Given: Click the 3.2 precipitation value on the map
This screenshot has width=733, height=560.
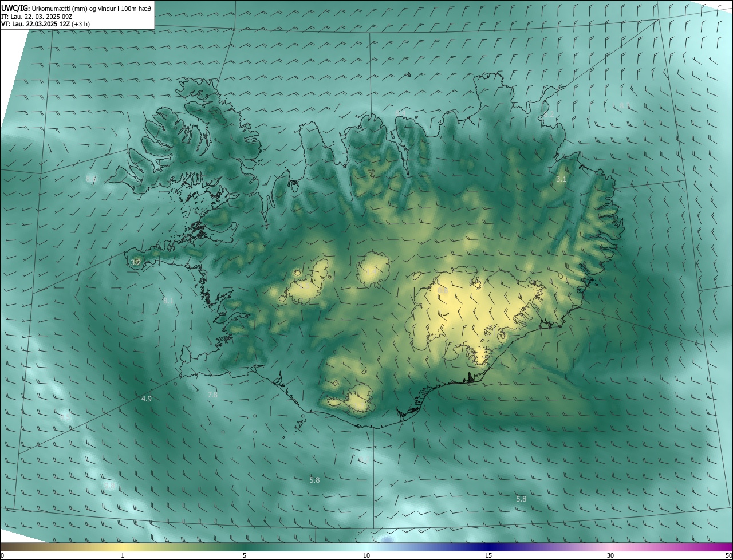Looking at the screenshot, I should click(x=136, y=262).
